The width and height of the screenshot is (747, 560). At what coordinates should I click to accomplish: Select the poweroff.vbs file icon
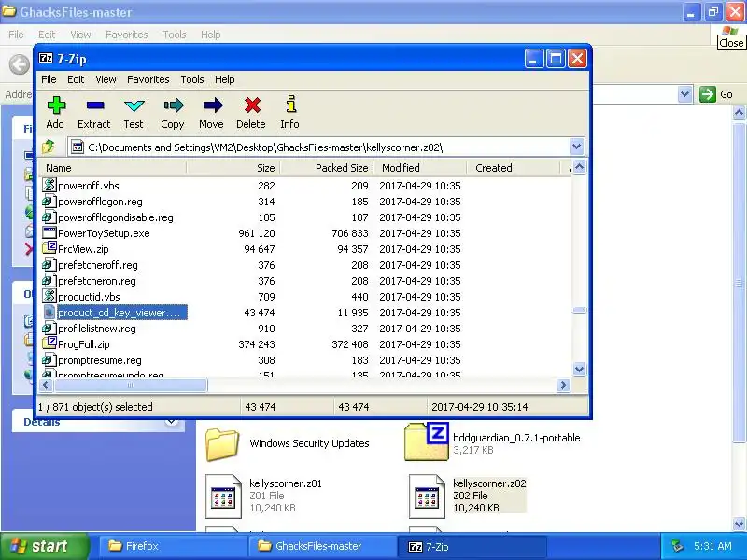49,185
